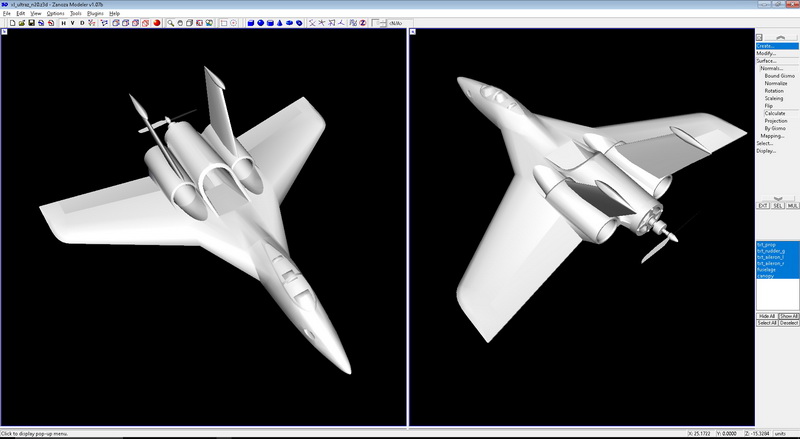
Task: Click the Projection command
Action: [776, 121]
